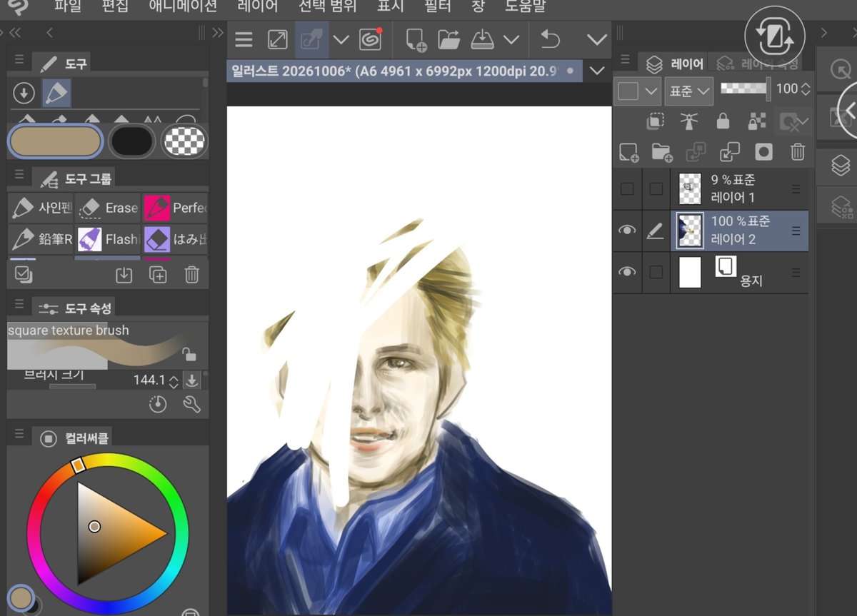Screen dimensions: 857x616
Task: Open the layer-with-shapes icon in right dock
Action: 841,207
